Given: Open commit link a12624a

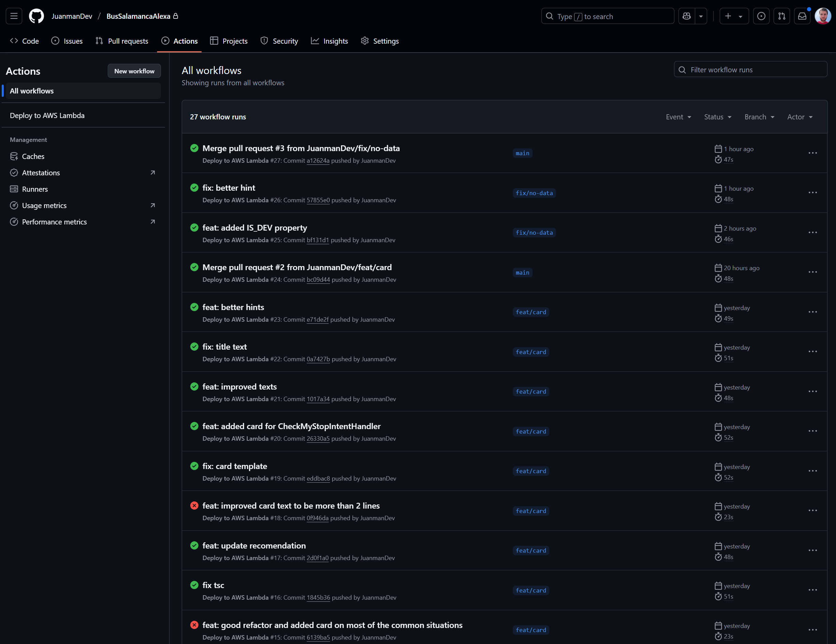Looking at the screenshot, I should point(318,161).
